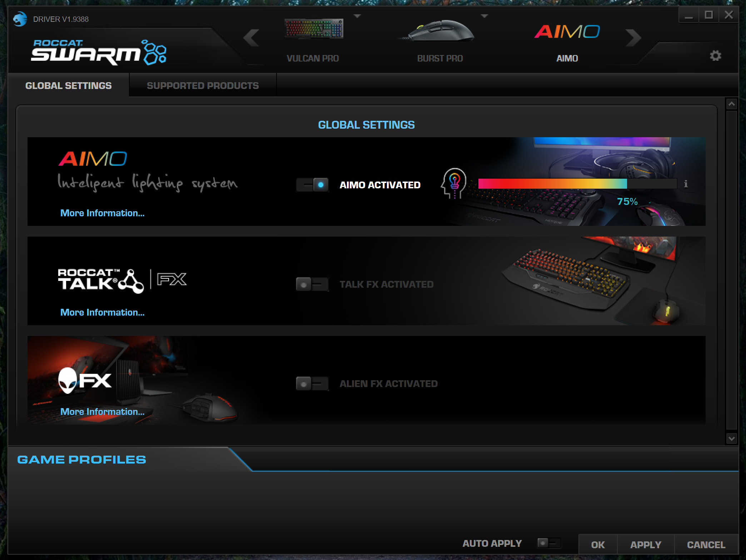Open the settings gear icon

point(715,56)
